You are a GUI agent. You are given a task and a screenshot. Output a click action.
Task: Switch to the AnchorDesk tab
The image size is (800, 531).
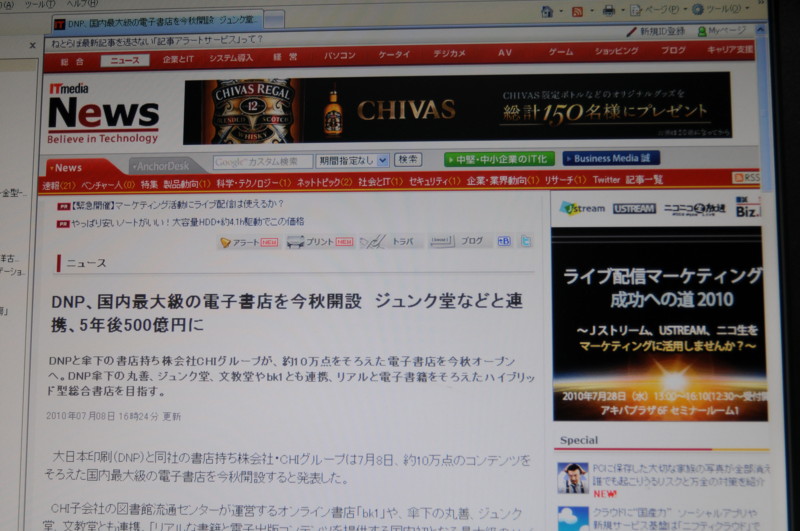[161, 166]
